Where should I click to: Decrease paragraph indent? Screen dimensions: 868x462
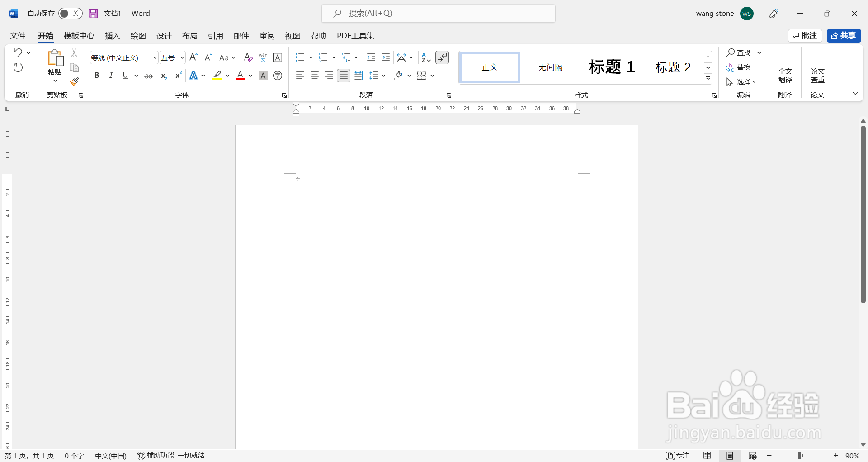371,57
